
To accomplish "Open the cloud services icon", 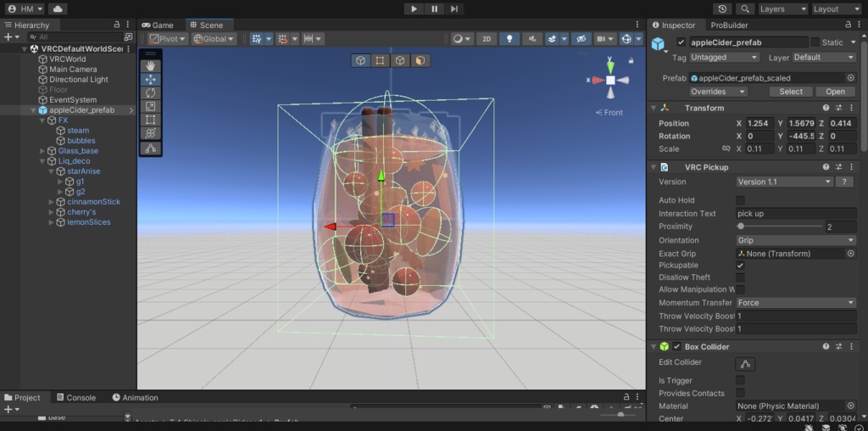I will point(58,8).
